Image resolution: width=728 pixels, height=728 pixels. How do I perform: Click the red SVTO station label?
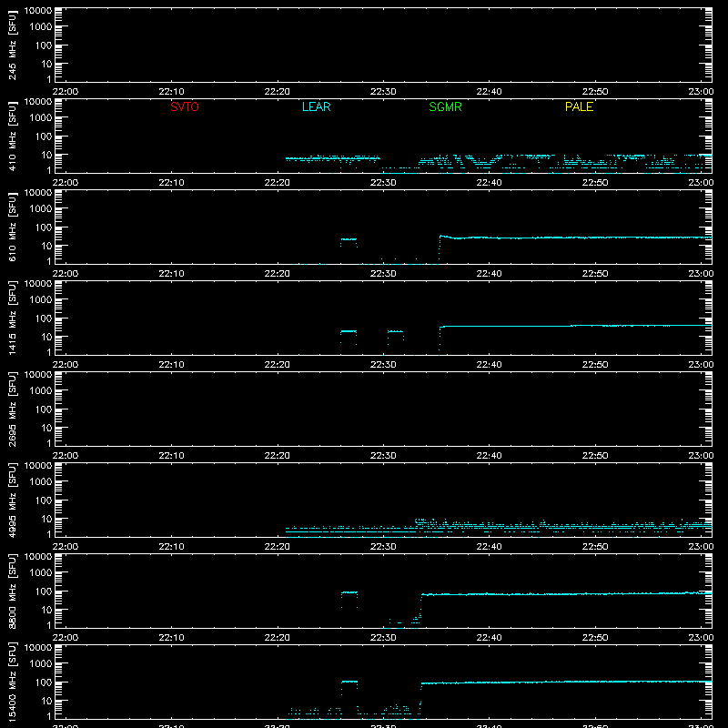coord(185,106)
